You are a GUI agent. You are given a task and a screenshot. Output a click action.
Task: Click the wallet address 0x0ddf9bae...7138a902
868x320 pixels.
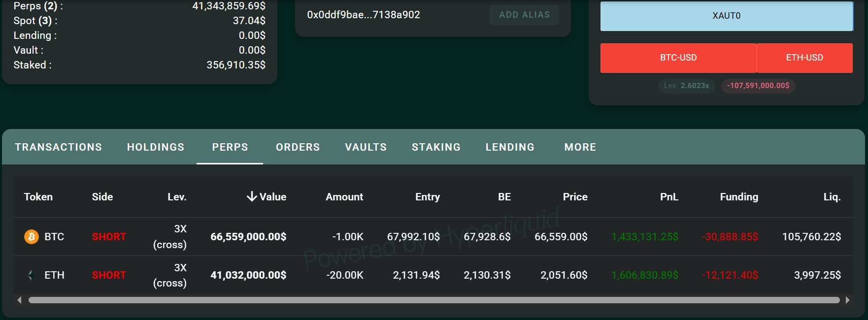[364, 15]
